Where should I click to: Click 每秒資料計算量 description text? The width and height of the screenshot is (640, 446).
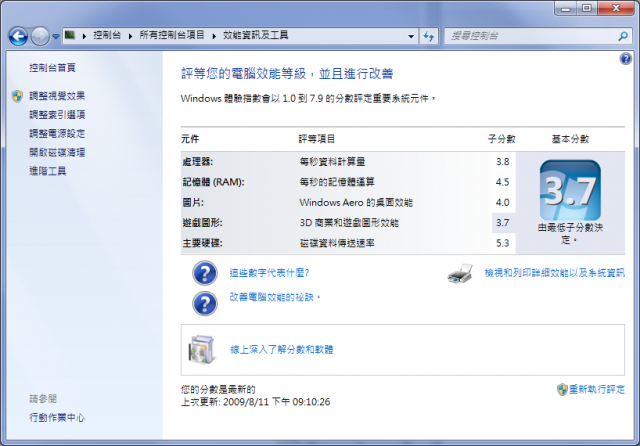[332, 162]
